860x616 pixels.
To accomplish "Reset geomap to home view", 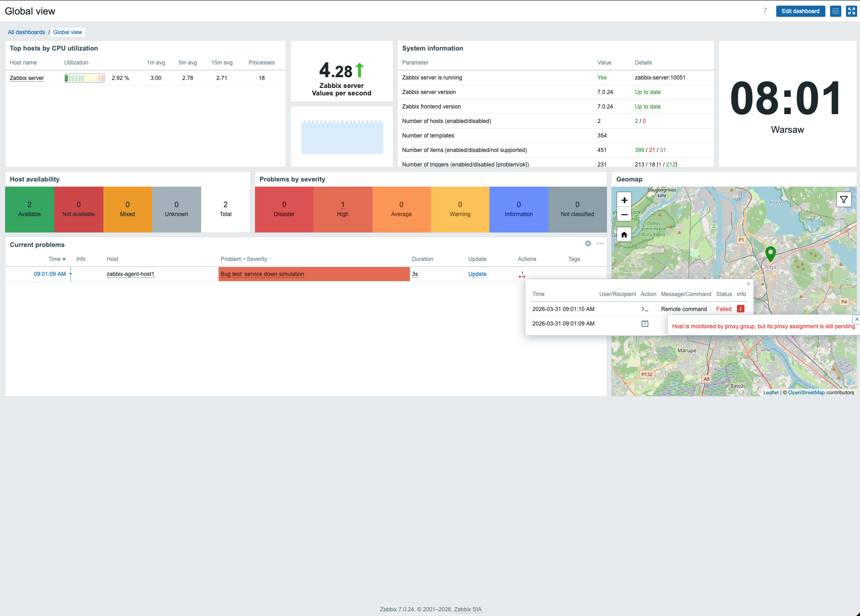I will tap(624, 235).
